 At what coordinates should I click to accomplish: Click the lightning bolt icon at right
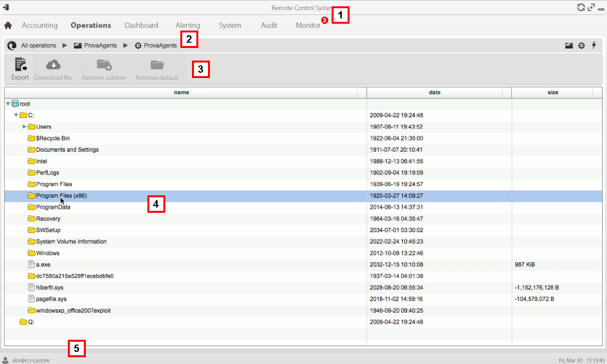tap(594, 46)
